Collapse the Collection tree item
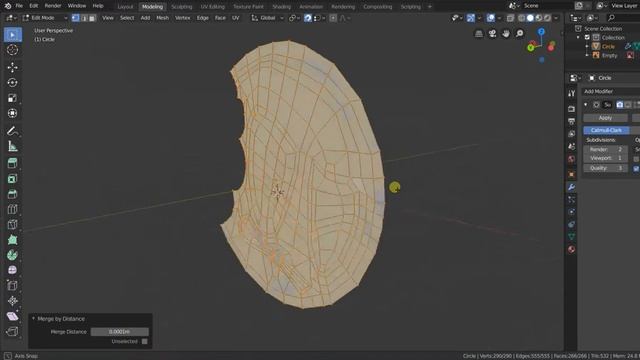 click(x=578, y=38)
